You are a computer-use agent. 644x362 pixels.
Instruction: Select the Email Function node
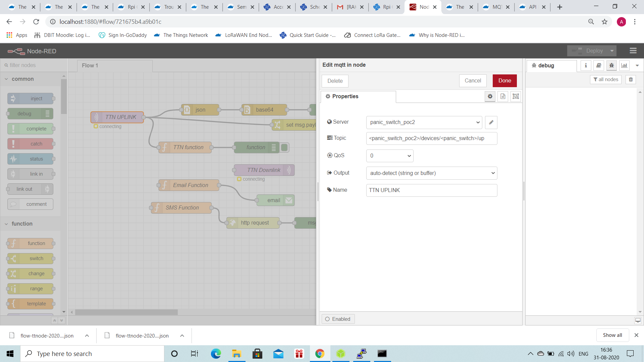pos(189,185)
